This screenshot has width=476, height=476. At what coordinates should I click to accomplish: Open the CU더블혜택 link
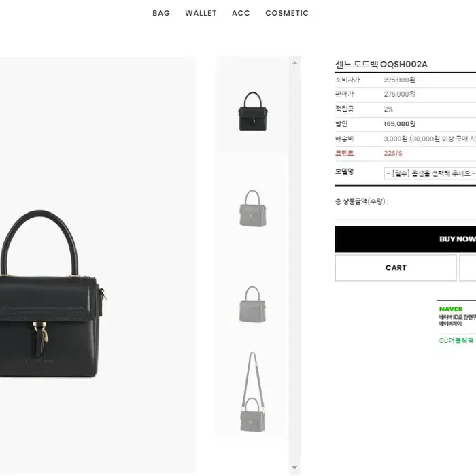456,341
